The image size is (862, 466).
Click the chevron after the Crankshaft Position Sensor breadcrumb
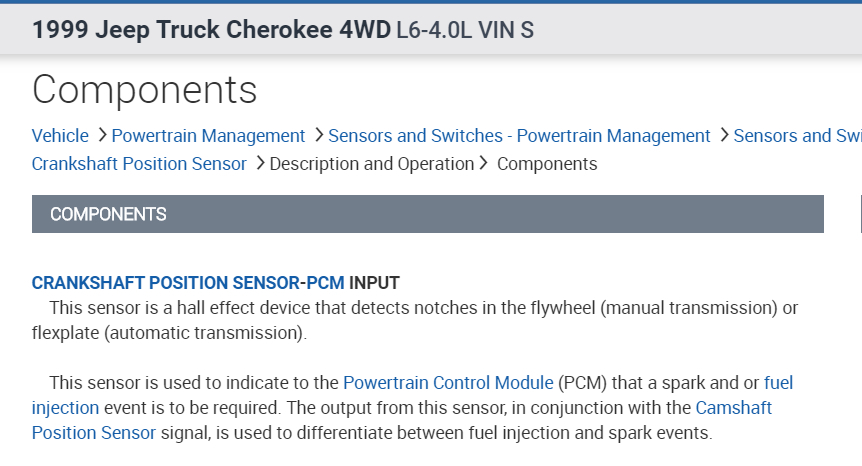[260, 163]
